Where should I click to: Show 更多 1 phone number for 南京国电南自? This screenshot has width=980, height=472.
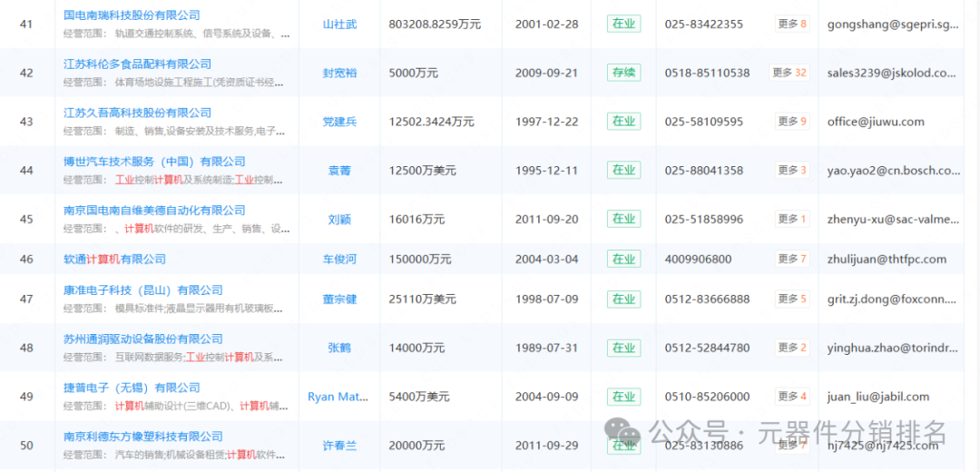792,219
